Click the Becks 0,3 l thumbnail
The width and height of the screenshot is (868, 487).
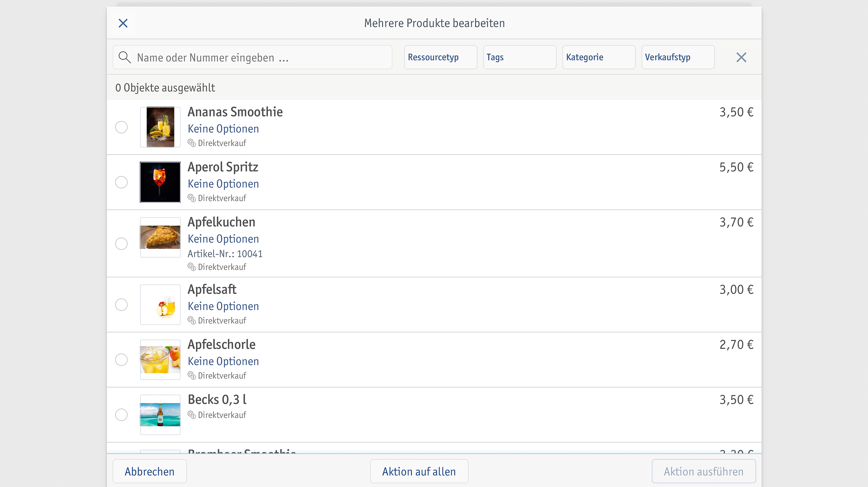coord(160,415)
